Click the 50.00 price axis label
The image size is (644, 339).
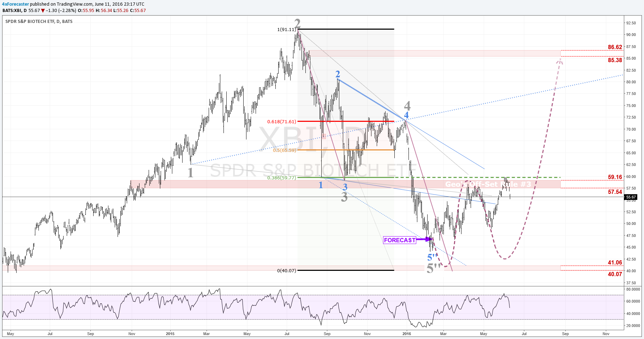(631, 224)
